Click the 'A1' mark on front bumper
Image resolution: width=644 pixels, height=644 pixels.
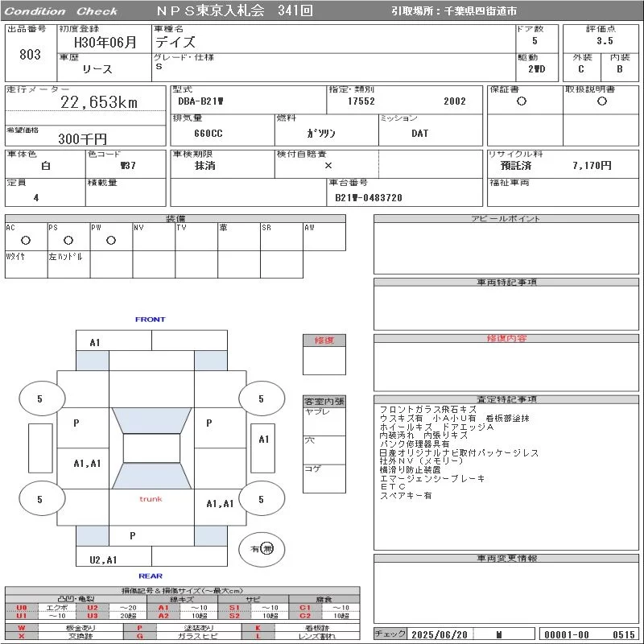[x=95, y=343]
